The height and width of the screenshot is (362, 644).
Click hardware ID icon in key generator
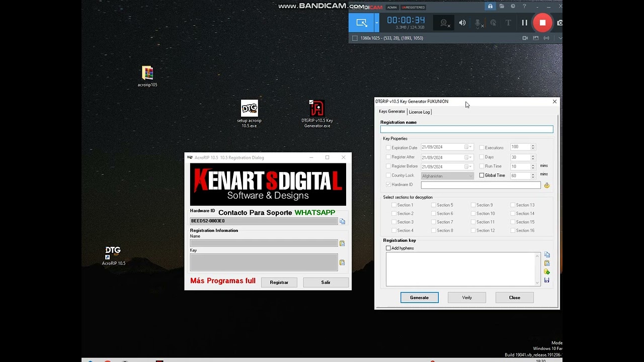click(546, 186)
